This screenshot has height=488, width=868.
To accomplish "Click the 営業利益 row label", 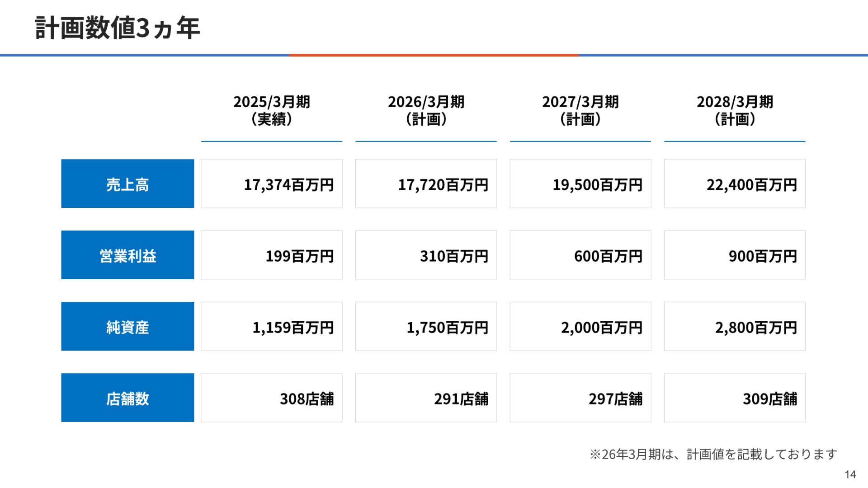I will pos(127,255).
